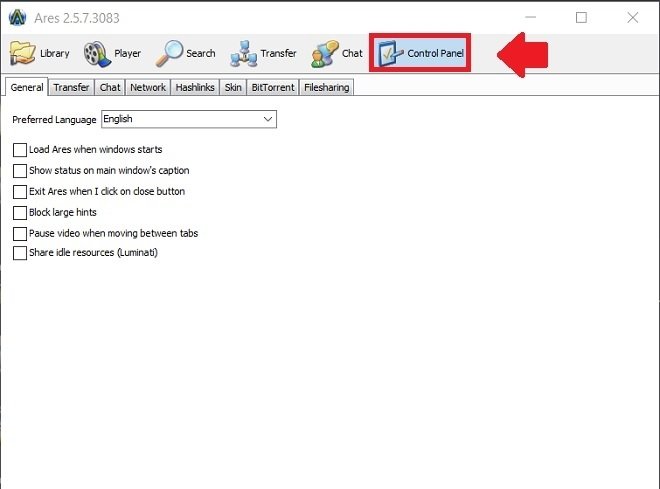Screen dimensions: 660x489
Task: Enable Block large hints checkbox
Action: 20,213
